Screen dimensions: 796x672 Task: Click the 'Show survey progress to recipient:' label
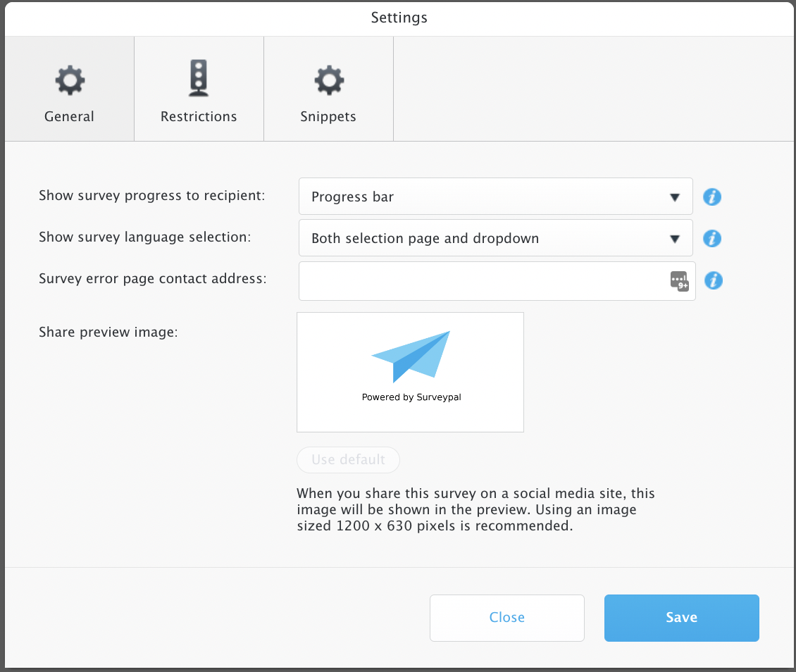point(151,195)
